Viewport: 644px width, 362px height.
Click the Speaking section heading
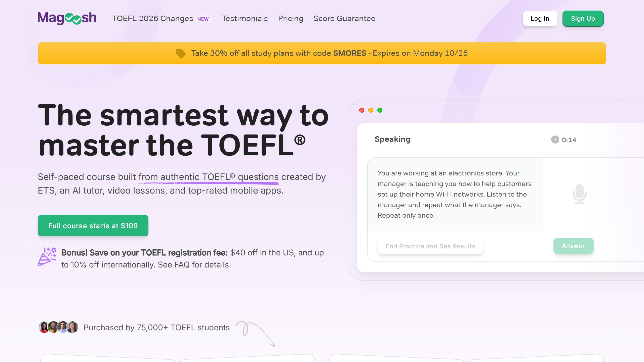coord(392,139)
